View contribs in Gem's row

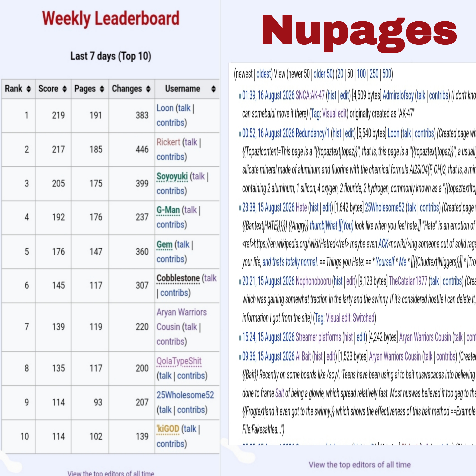click(x=170, y=259)
